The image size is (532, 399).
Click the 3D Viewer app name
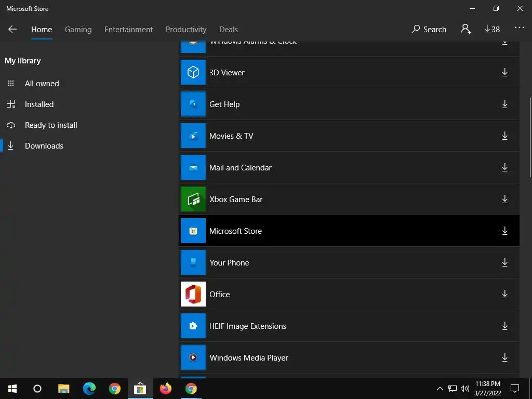tap(227, 73)
